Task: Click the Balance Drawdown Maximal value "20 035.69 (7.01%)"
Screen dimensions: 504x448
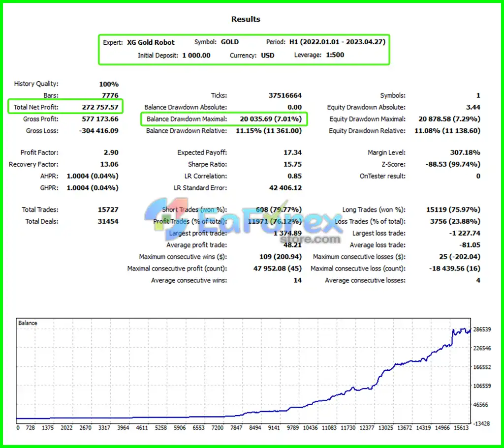Action: click(271, 119)
